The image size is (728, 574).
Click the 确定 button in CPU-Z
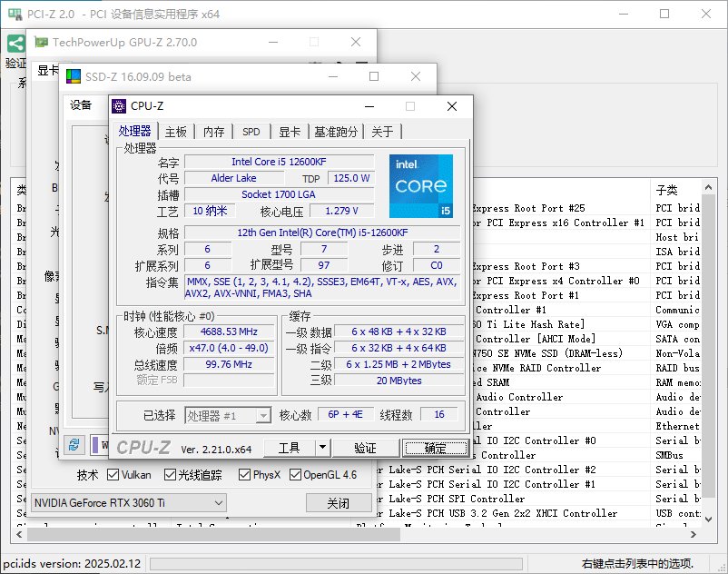coord(436,448)
